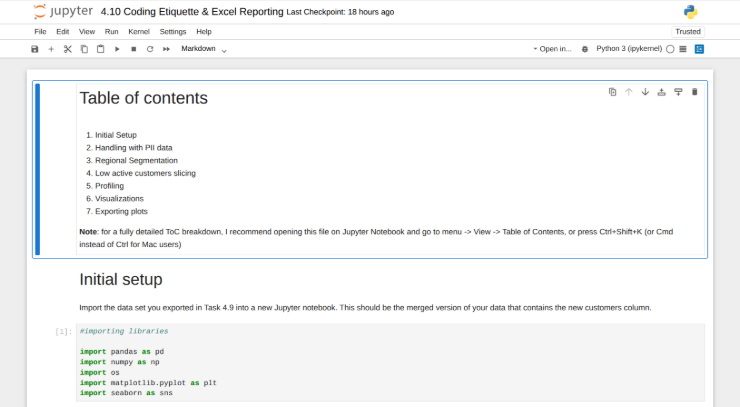740x407 pixels.
Task: Click the import seaborn as sns line
Action: (126, 393)
